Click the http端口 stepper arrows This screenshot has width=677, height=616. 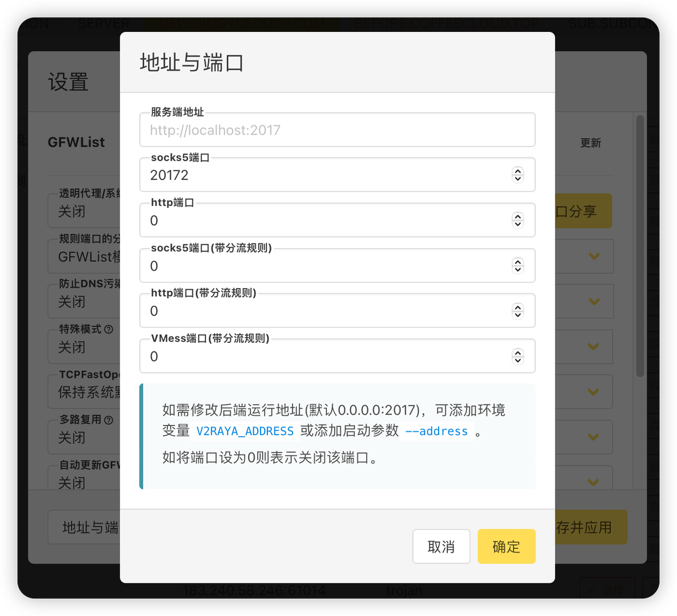(517, 220)
